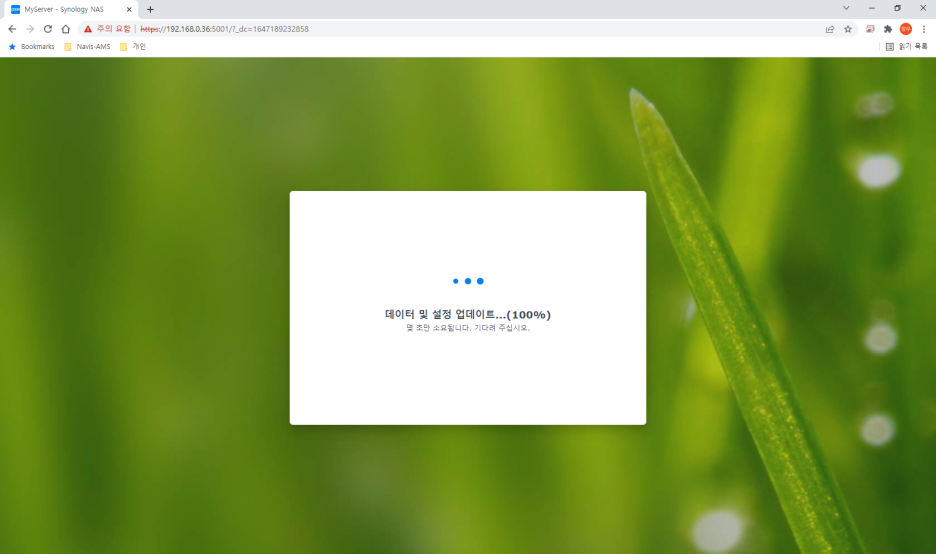This screenshot has width=936, height=554.
Task: Click the red security warning icon
Action: 88,29
